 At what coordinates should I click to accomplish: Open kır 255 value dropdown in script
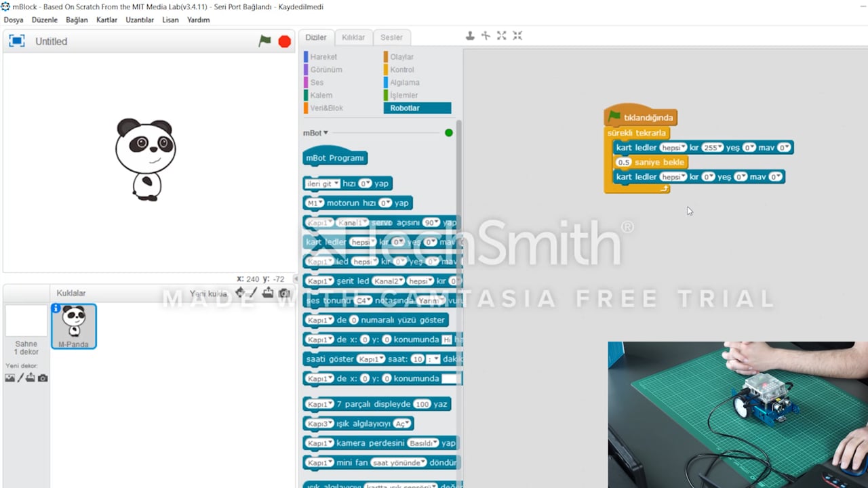(713, 148)
